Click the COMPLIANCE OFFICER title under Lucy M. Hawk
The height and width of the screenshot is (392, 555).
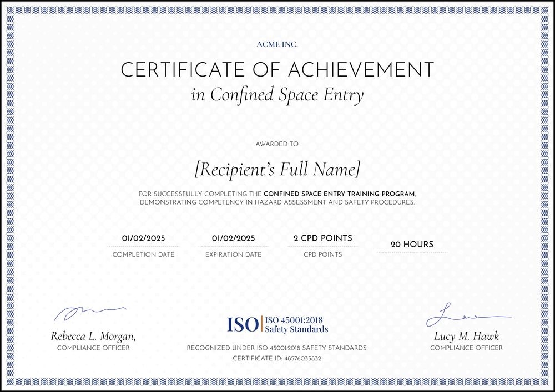(466, 349)
